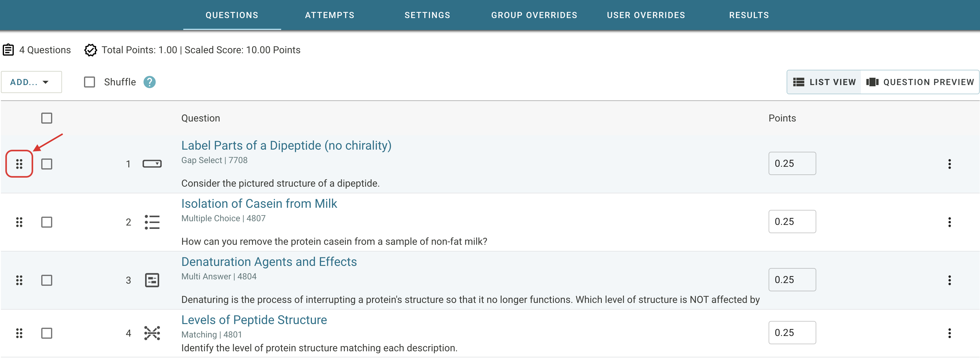
Task: Check the select-all checkbox in header
Action: [x=47, y=118]
